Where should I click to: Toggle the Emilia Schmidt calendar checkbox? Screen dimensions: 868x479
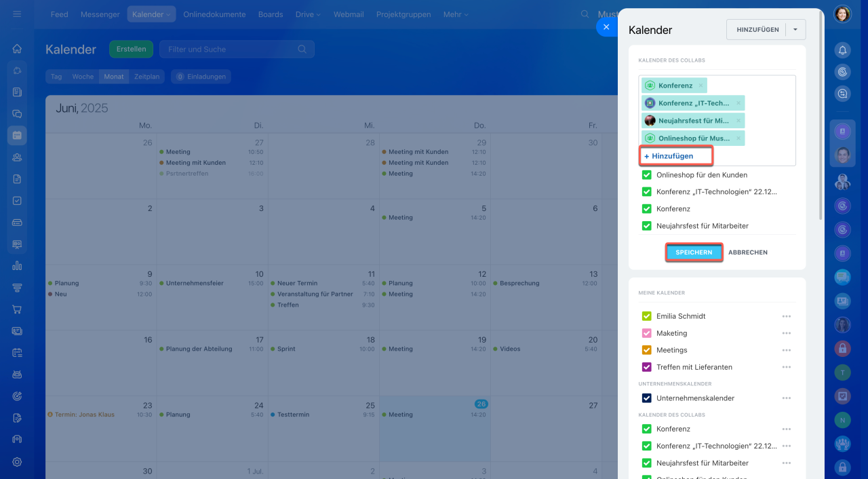point(646,316)
